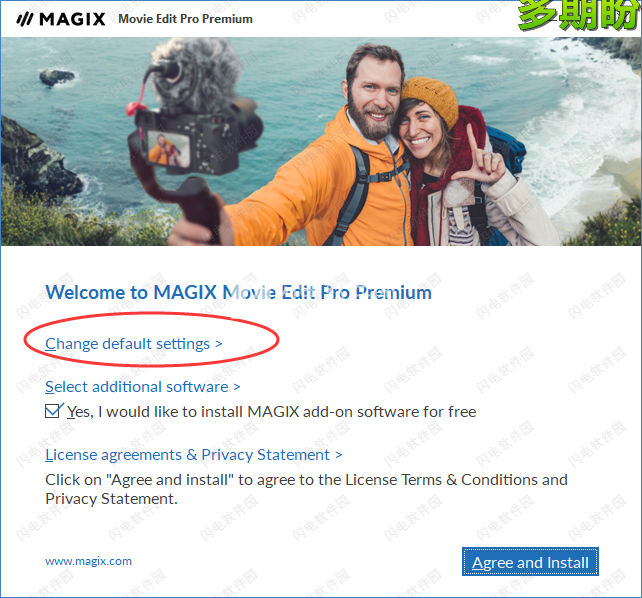Uncheck the MAGIX add-on software checkbox
Screen dimensions: 642x598
coord(52,411)
